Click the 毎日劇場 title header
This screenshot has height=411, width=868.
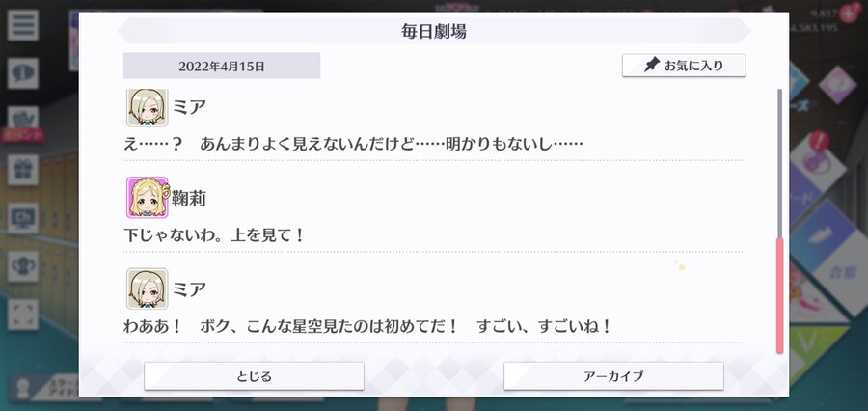point(433,31)
